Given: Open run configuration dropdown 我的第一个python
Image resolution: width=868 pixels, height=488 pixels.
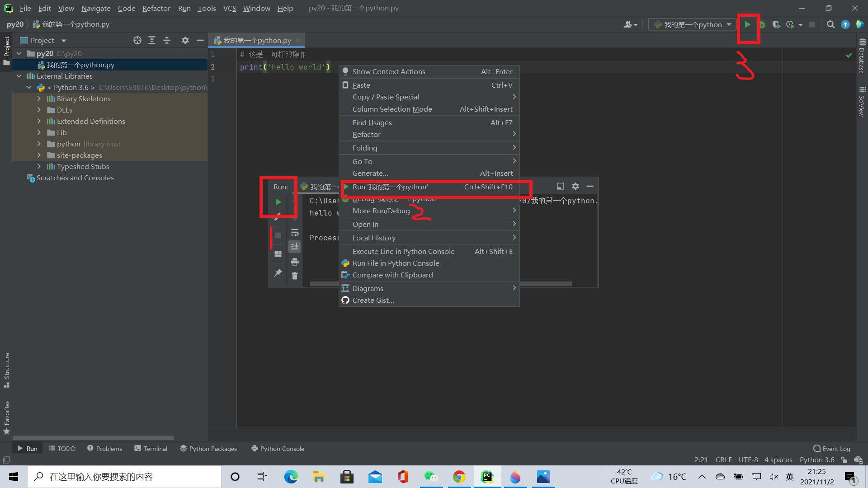Looking at the screenshot, I should [692, 25].
